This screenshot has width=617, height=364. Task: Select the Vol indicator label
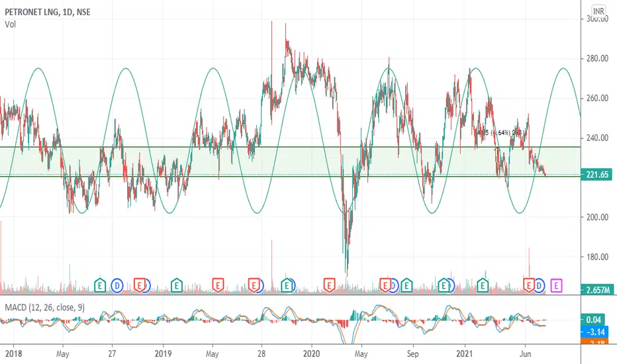[x=10, y=24]
